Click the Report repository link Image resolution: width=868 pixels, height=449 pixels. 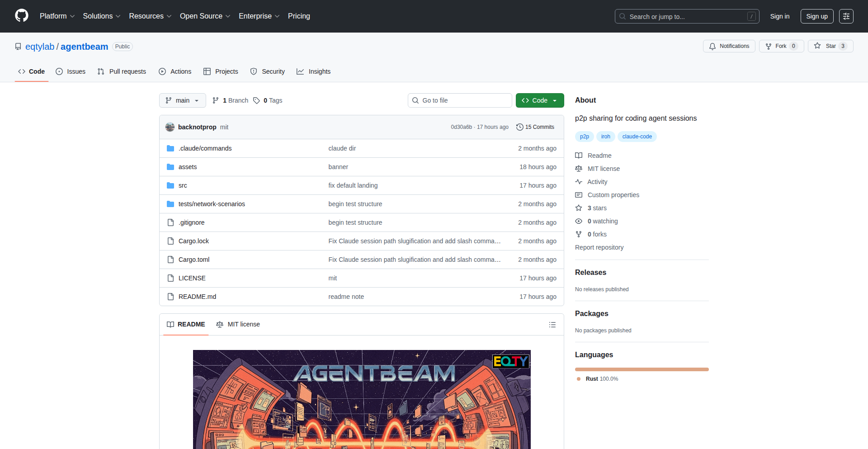pos(599,247)
